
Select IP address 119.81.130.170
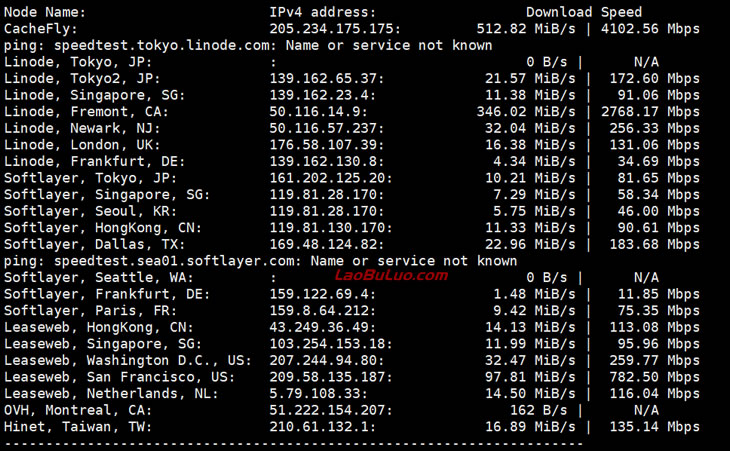pyautogui.click(x=331, y=228)
